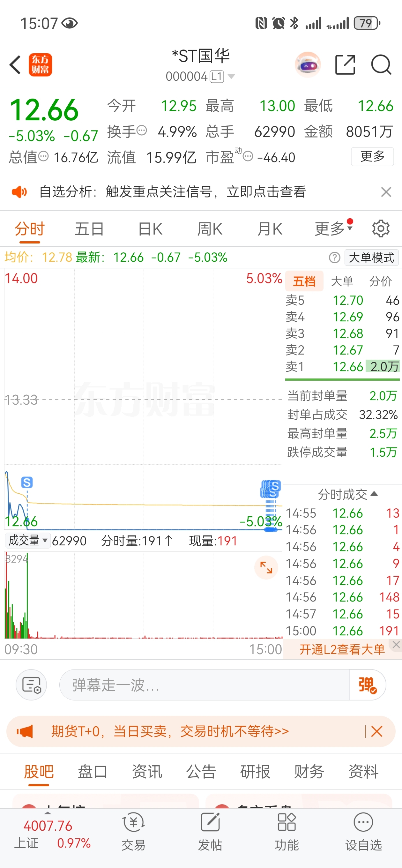Expand stock code 000004 dropdown arrow
Image resolution: width=402 pixels, height=868 pixels.
tap(231, 77)
